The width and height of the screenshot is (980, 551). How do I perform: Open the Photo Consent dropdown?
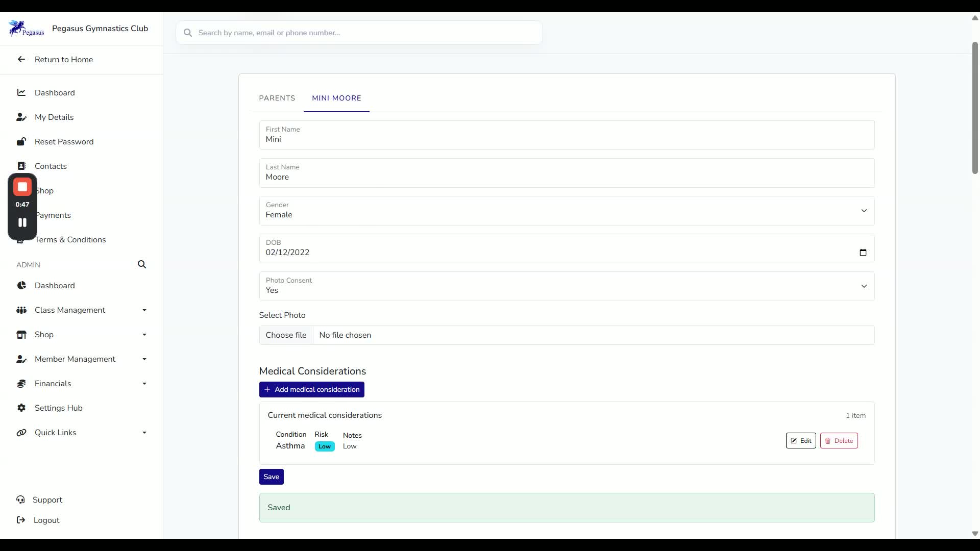click(x=567, y=286)
